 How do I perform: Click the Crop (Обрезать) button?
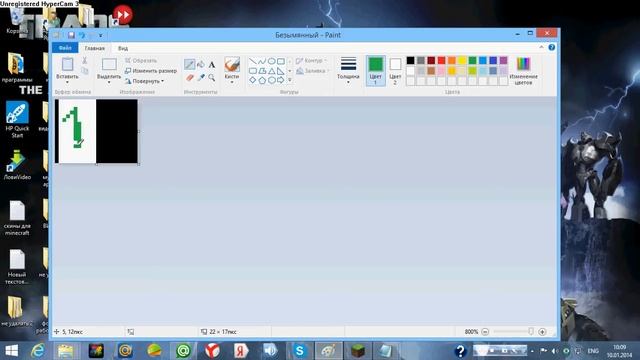tap(141, 60)
